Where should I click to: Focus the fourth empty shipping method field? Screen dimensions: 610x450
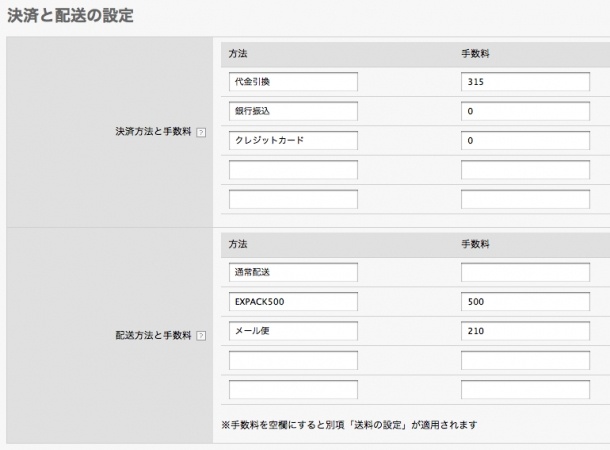click(293, 361)
